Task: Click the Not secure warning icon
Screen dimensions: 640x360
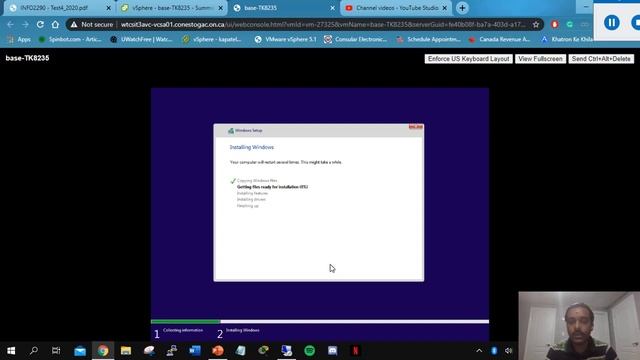Action: tap(74, 25)
